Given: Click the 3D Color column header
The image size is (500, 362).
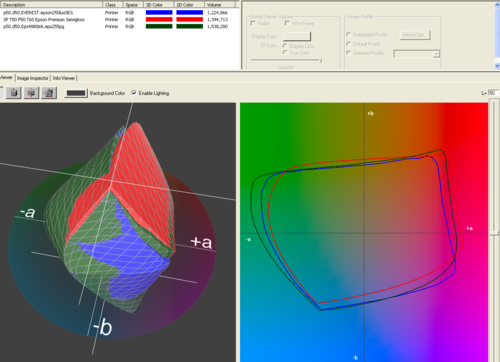Looking at the screenshot, I should 159,5.
